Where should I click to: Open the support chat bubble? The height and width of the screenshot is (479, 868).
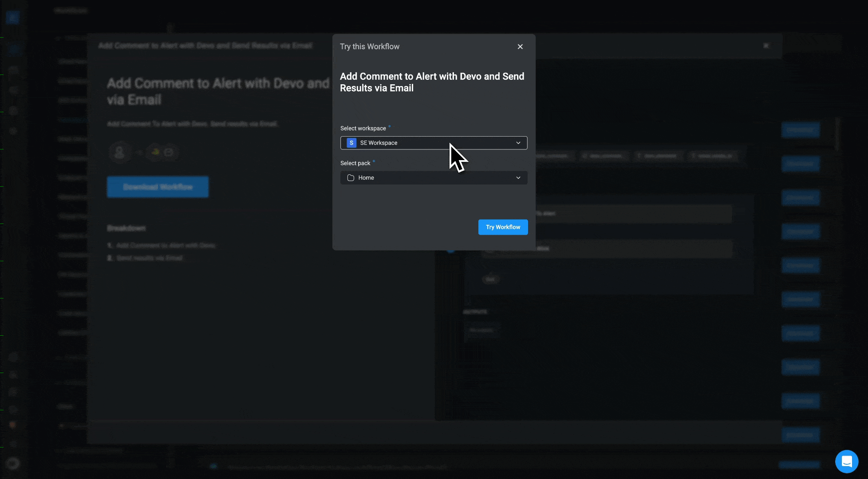click(846, 462)
